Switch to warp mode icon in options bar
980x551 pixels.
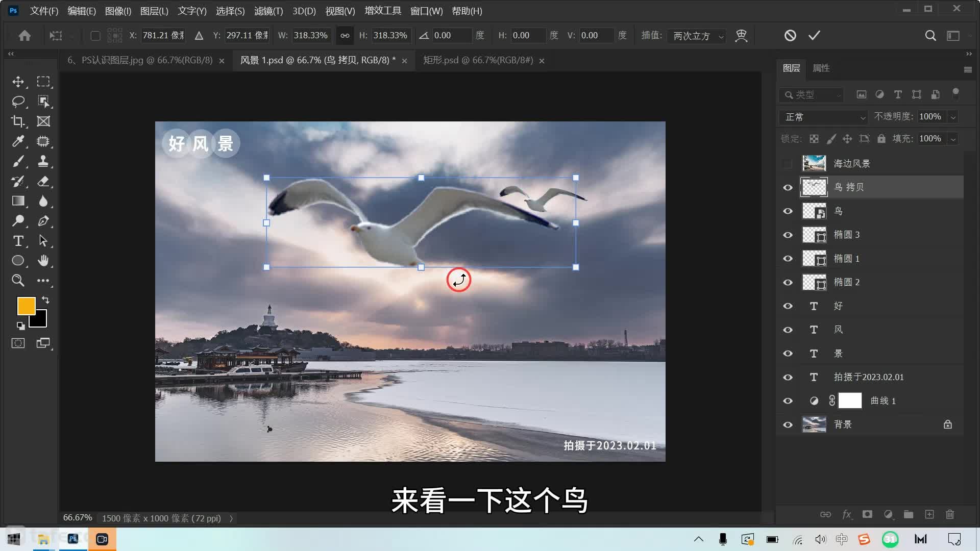(x=741, y=35)
